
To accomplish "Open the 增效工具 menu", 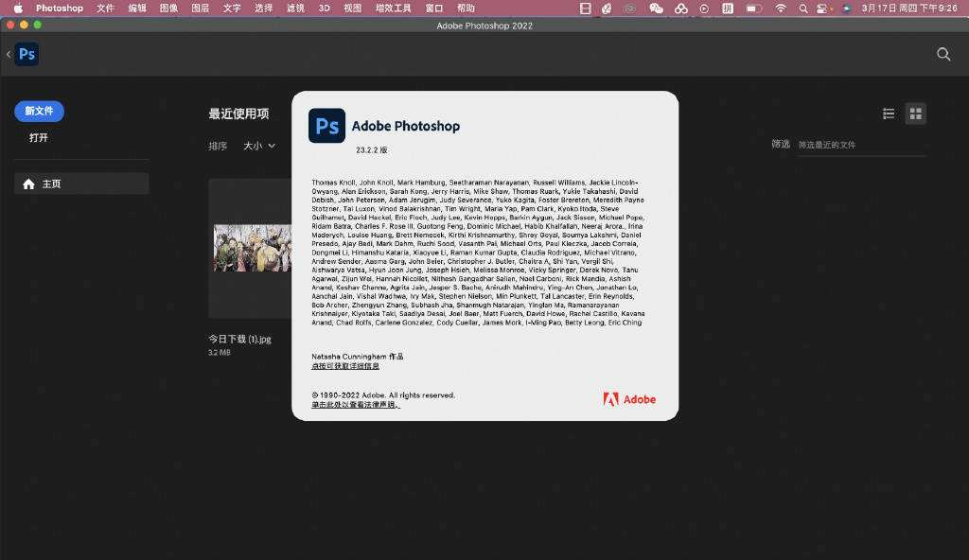I will click(x=393, y=8).
